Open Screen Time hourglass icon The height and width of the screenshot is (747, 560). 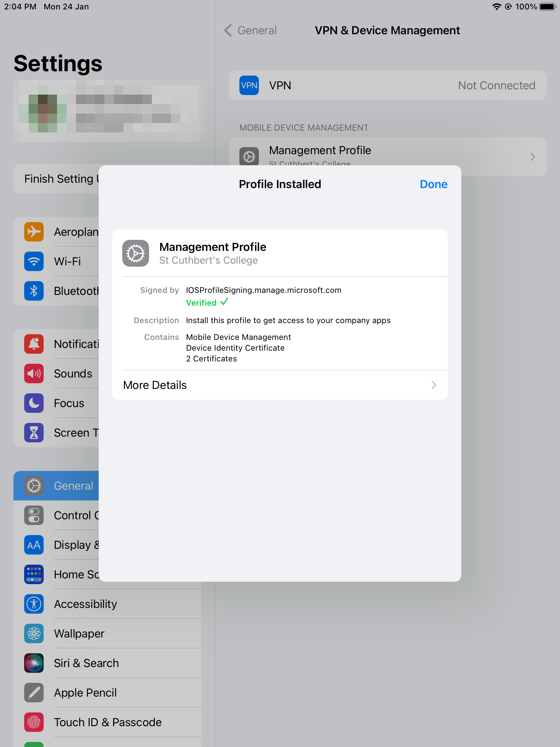click(34, 433)
